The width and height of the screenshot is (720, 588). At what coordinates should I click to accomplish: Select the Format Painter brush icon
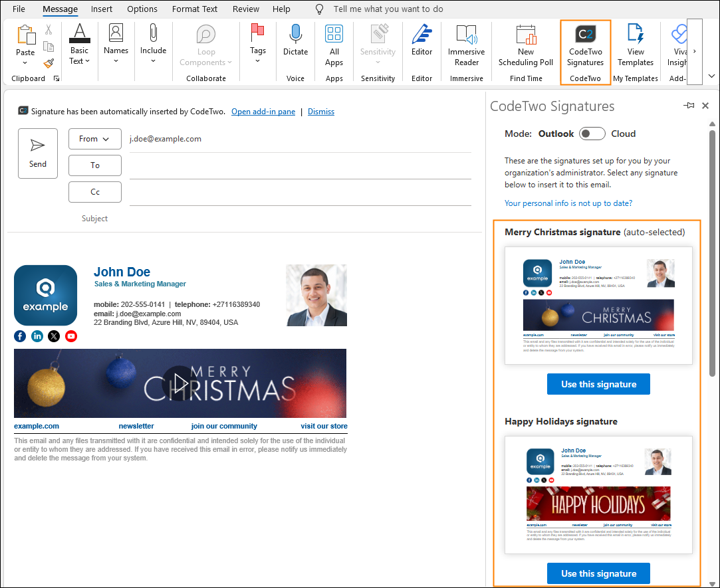(x=49, y=63)
